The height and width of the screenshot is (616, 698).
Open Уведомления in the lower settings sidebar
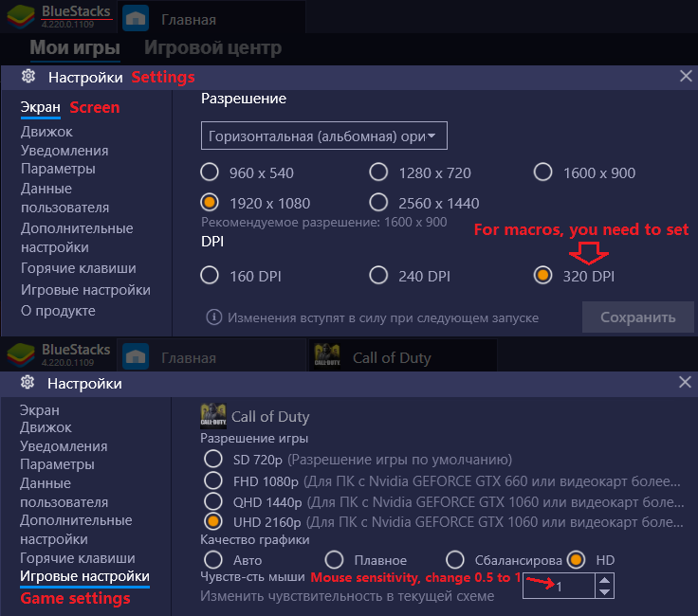click(64, 446)
